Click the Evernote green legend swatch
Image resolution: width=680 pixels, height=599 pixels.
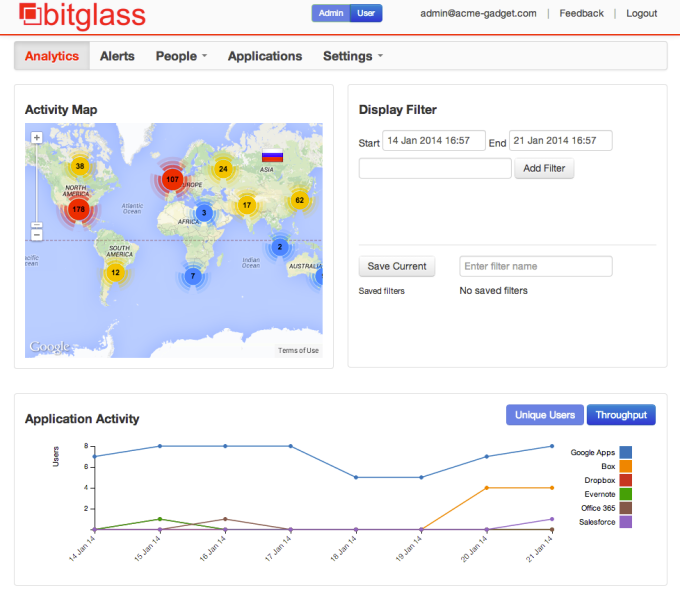[x=625, y=494]
